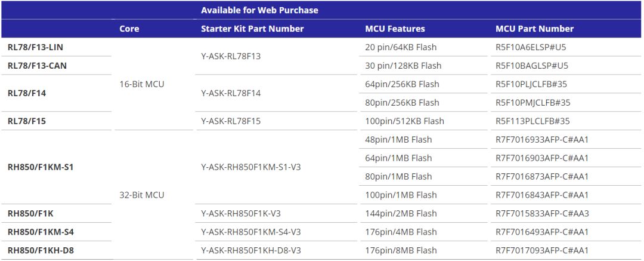
Task: Open Y-ASK-RH850F1KM-S4-V3 kit entry
Action: pyautogui.click(x=251, y=232)
